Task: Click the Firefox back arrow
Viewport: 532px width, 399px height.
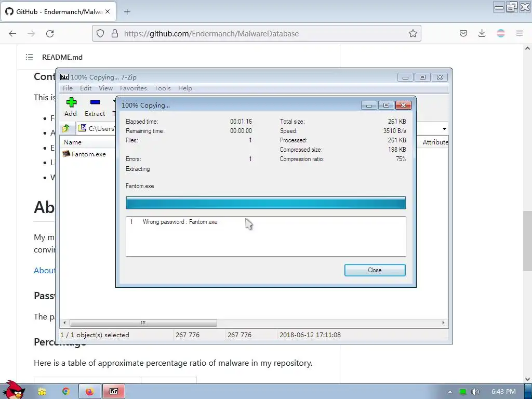Action: (x=12, y=33)
